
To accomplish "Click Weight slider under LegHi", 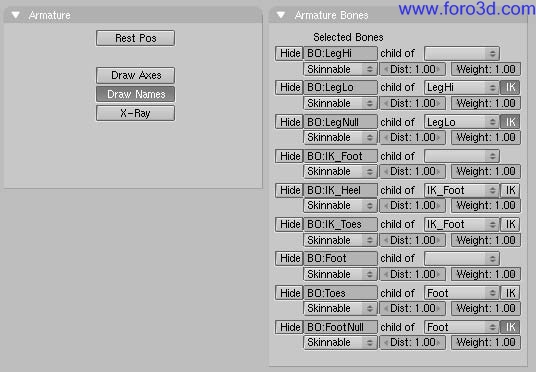I will [x=486, y=69].
